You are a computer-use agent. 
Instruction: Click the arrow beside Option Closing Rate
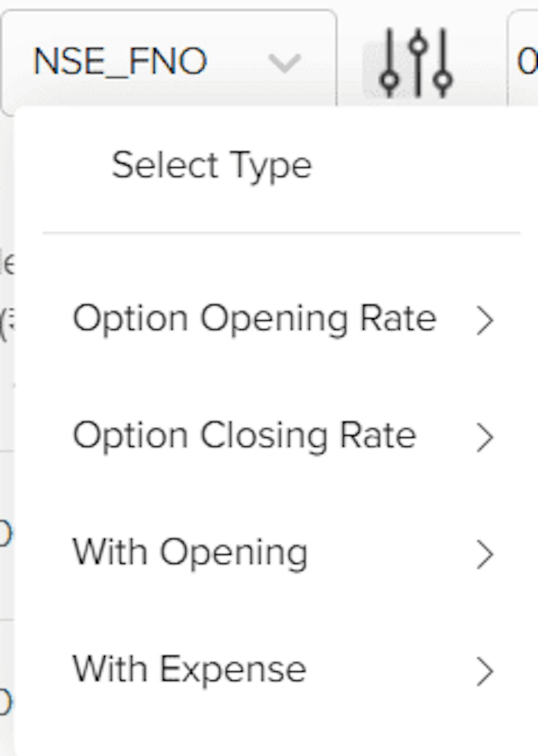click(485, 438)
